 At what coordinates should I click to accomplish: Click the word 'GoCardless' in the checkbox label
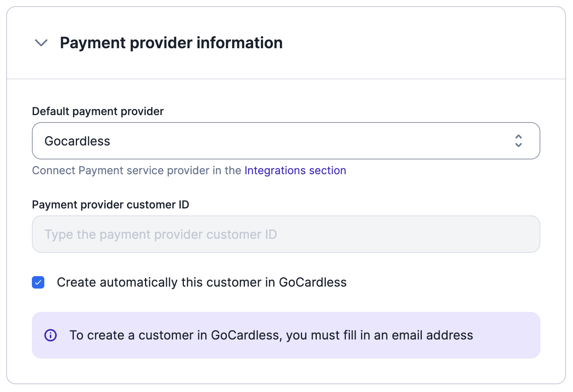313,282
